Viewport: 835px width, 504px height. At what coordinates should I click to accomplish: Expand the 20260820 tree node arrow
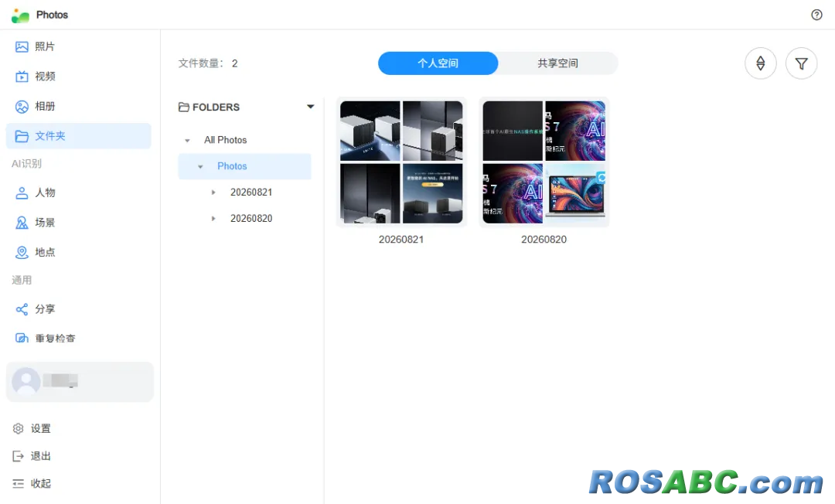(213, 218)
